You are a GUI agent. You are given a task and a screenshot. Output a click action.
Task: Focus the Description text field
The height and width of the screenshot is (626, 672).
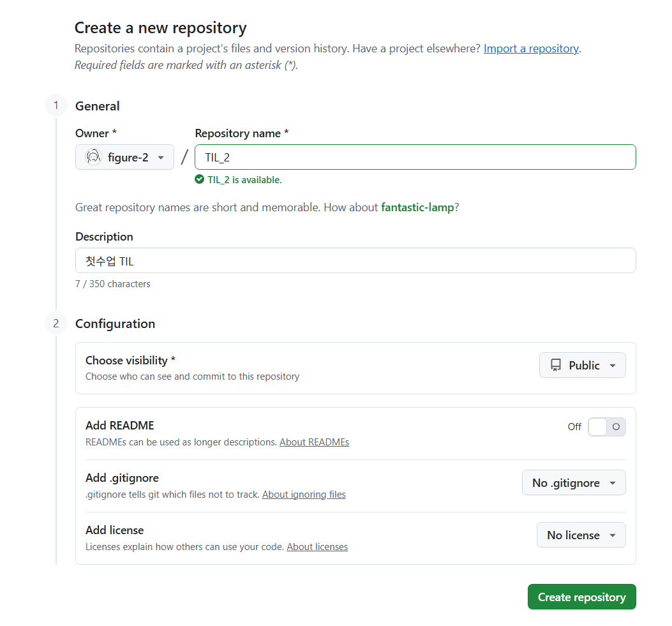355,260
